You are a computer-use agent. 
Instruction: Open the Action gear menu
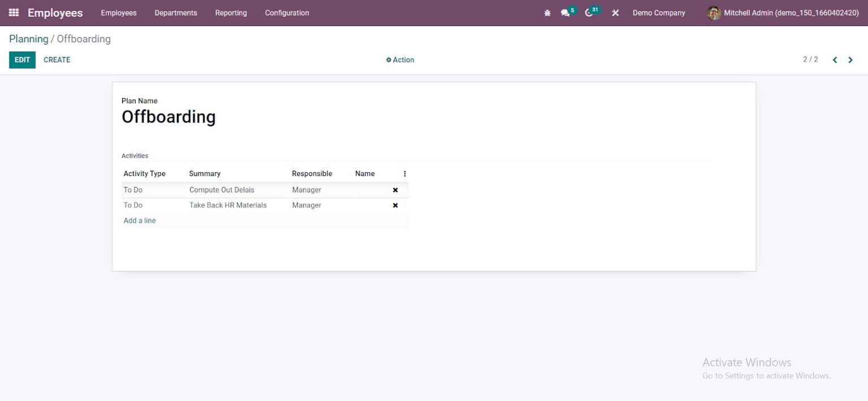click(400, 59)
